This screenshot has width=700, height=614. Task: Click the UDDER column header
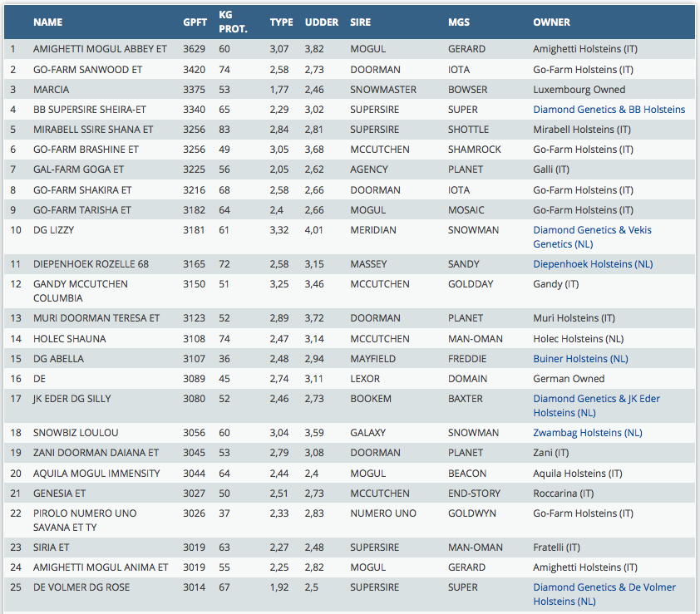pyautogui.click(x=321, y=22)
